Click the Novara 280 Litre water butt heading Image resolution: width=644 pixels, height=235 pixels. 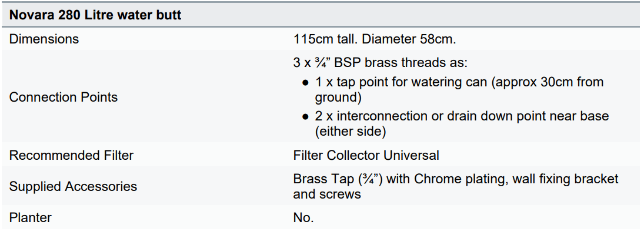(95, 15)
